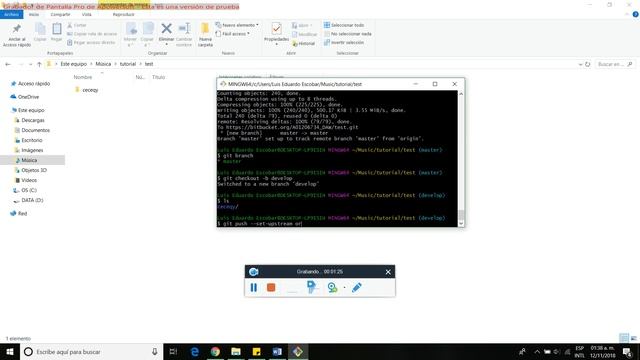Screen dimensions: 640x360
Task: Open Microsoft Edge from the taskbar
Action: click(195, 351)
